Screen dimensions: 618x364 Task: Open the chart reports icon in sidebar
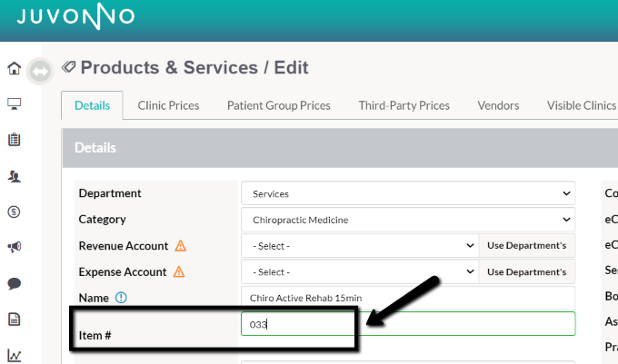(x=15, y=355)
